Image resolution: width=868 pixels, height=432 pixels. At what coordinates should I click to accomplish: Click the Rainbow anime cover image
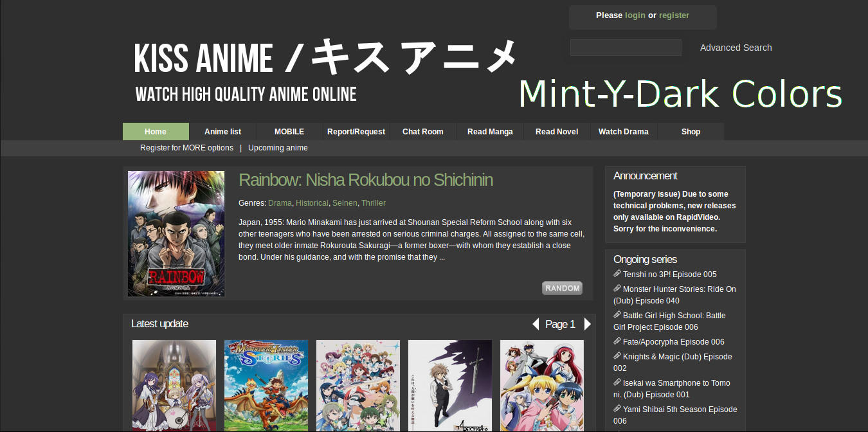point(176,233)
